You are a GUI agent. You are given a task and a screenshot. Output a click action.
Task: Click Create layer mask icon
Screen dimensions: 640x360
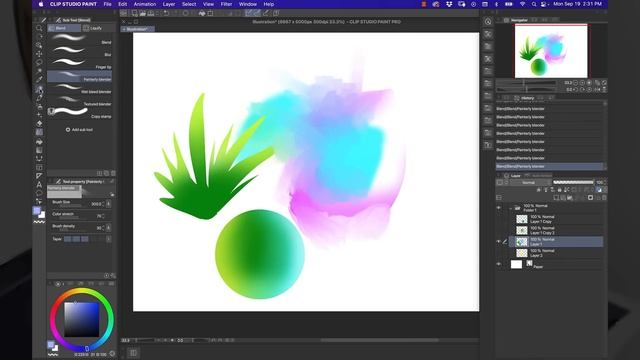point(590,198)
